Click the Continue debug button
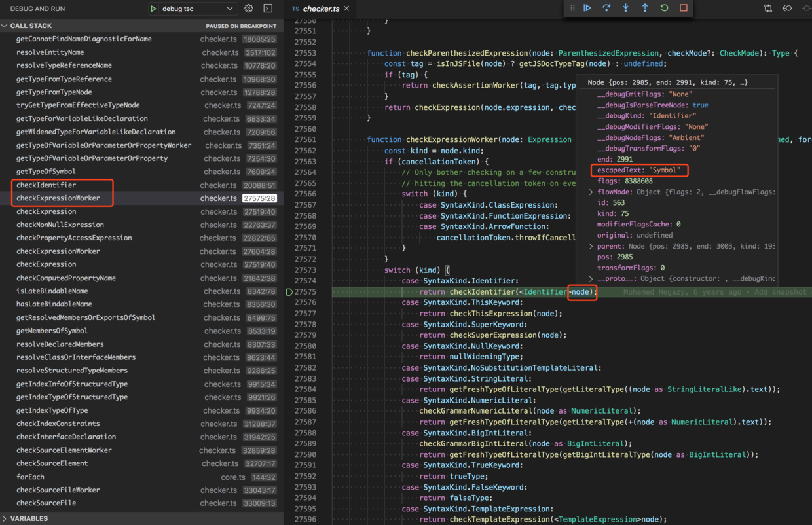Viewport: 812px width, 525px height. click(587, 8)
